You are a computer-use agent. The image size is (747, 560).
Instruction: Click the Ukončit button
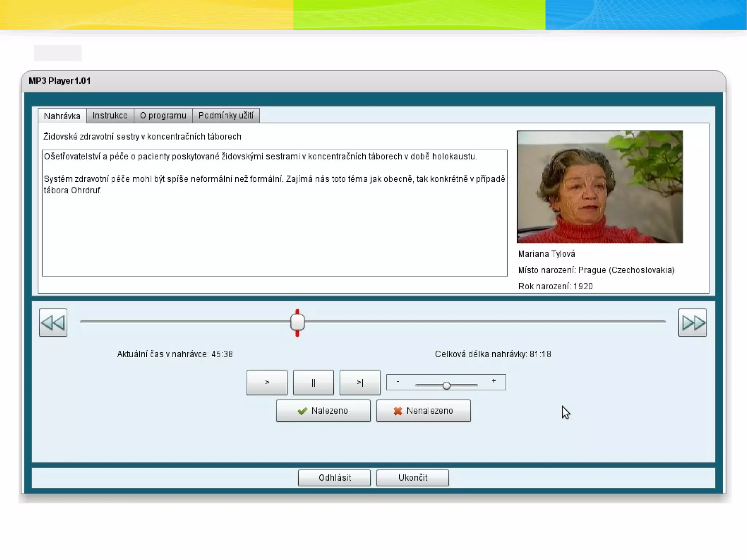click(x=412, y=478)
